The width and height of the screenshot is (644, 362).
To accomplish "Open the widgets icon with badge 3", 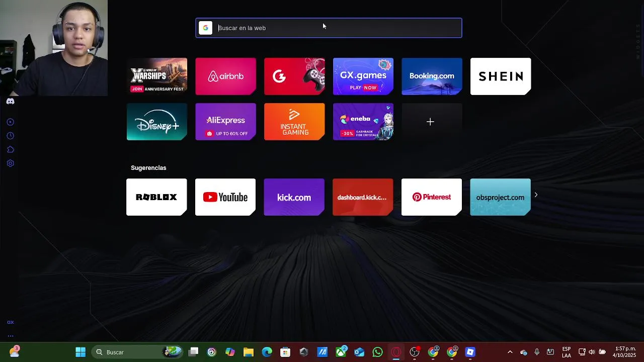I will click(14, 352).
